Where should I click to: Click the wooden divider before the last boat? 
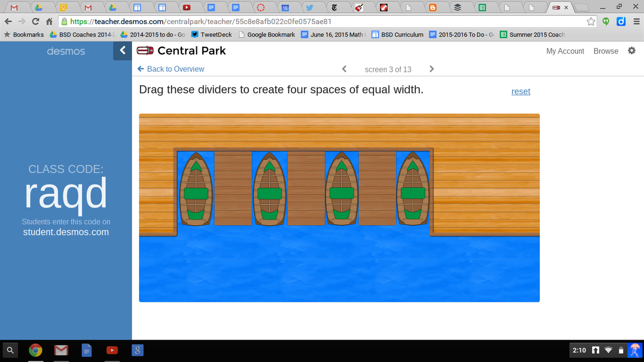coord(377,188)
